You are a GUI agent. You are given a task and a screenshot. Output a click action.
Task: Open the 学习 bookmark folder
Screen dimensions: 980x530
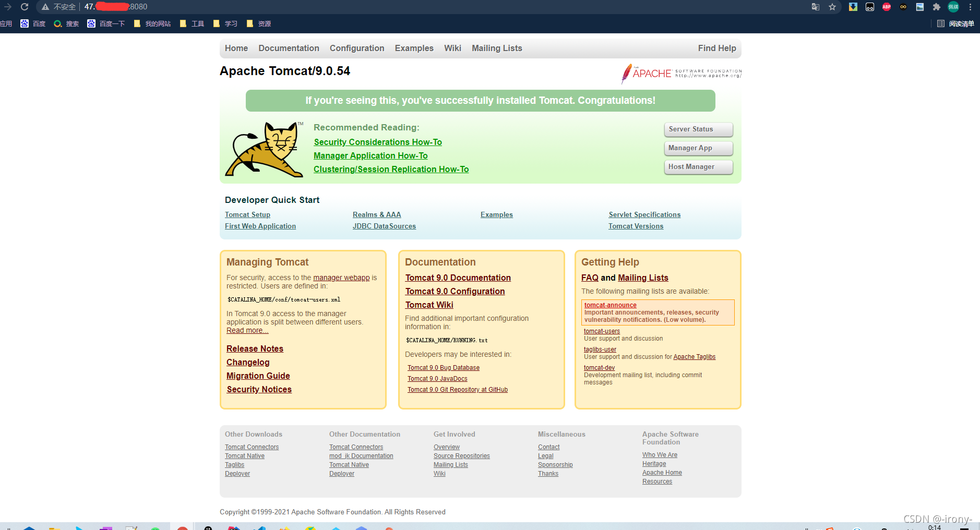pos(225,23)
